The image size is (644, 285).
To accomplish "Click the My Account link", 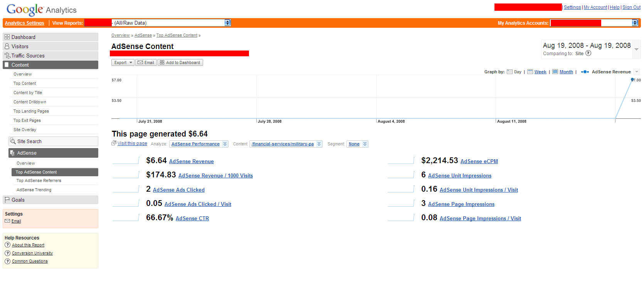I will tap(595, 7).
